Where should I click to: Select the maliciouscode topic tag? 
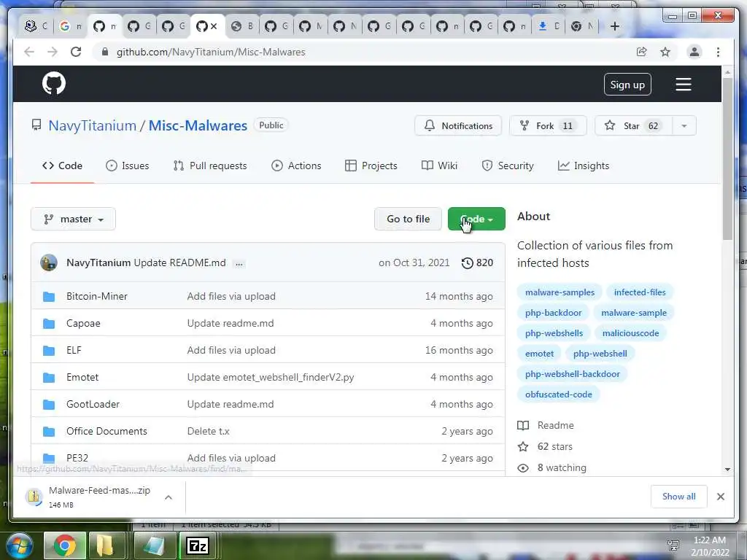point(630,333)
